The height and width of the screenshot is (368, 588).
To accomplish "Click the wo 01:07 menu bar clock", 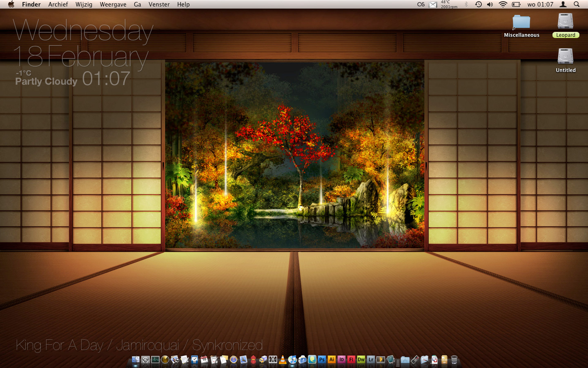I will coord(540,4).
